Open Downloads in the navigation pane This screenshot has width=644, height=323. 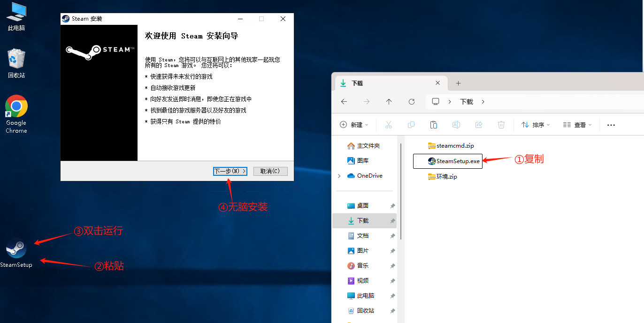pos(364,221)
